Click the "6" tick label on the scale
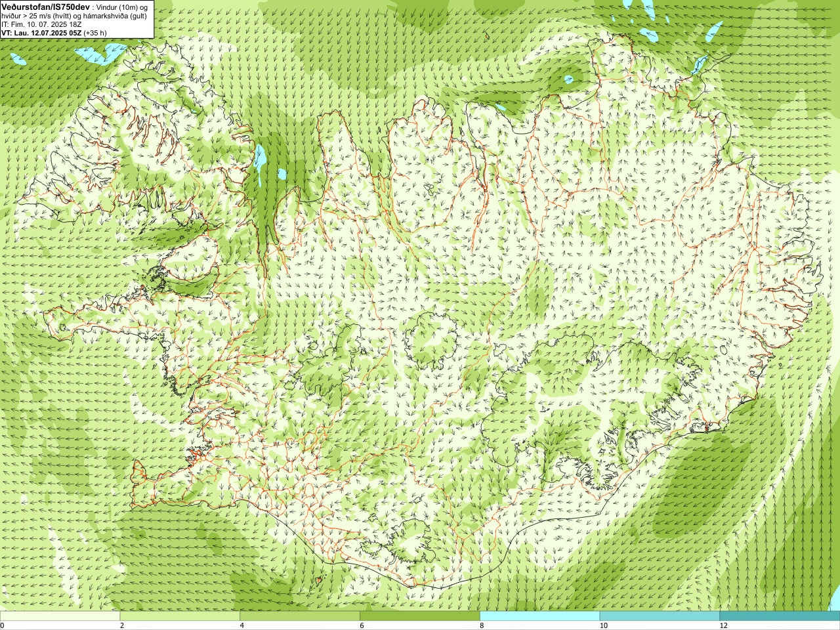This screenshot has height=630, width=840. tap(362, 625)
